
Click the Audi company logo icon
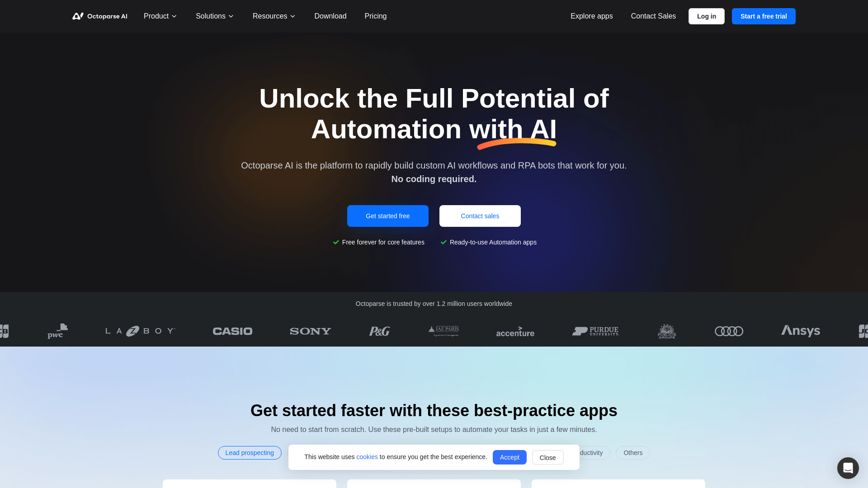point(728,331)
